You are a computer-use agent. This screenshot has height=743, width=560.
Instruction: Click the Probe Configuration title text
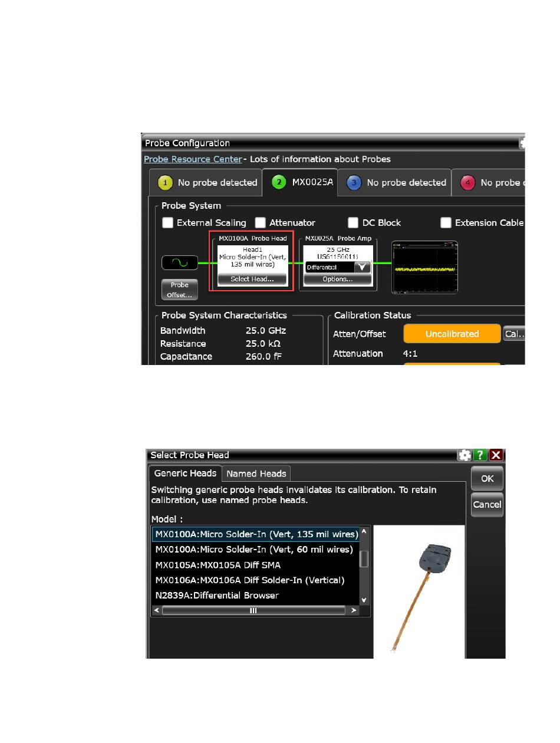coord(187,143)
